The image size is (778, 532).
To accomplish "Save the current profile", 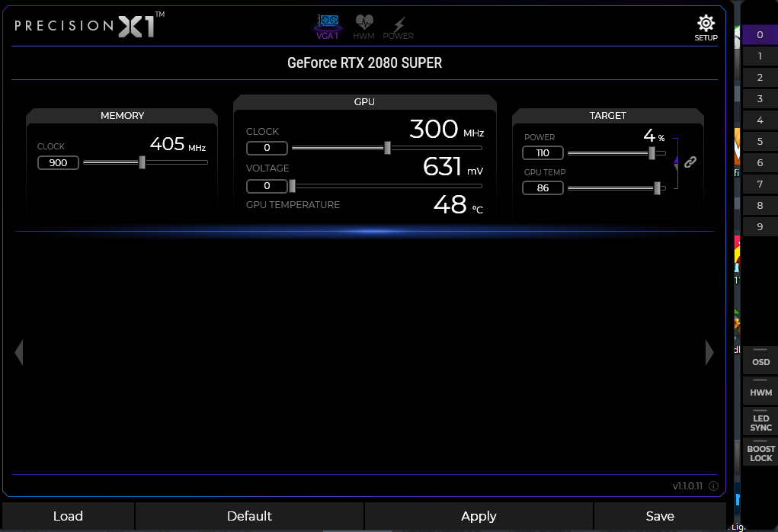I will point(659,516).
